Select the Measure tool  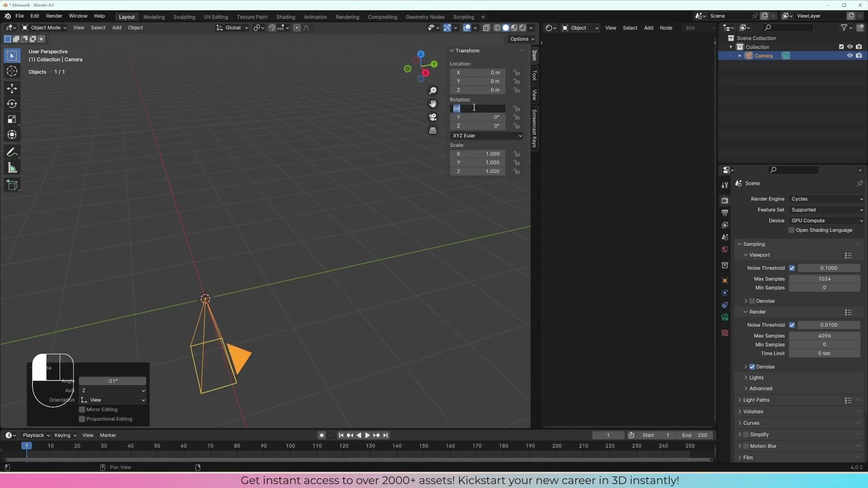12,168
